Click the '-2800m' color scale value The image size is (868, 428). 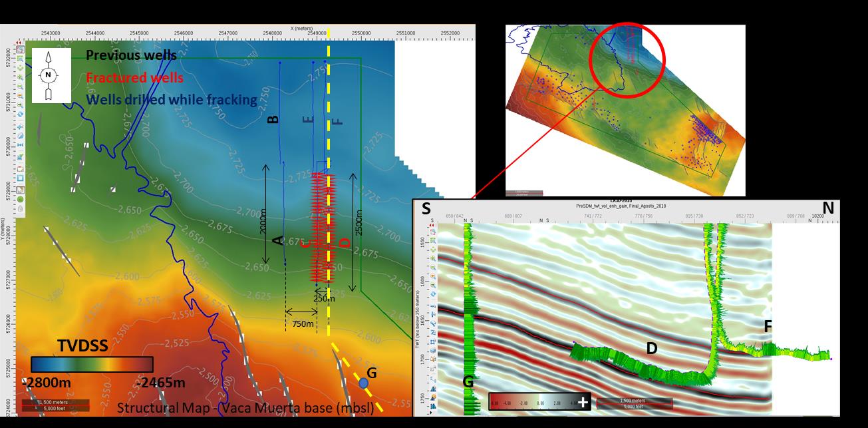47,383
